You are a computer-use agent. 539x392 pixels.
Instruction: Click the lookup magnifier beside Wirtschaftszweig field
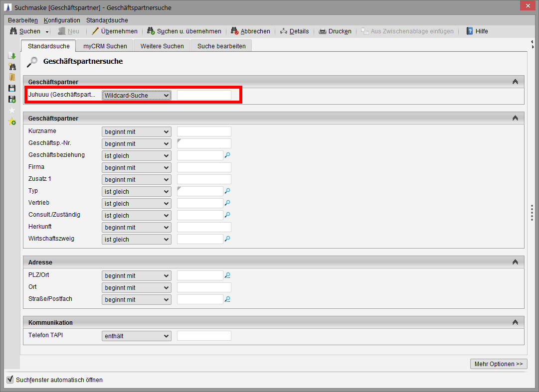coord(227,239)
